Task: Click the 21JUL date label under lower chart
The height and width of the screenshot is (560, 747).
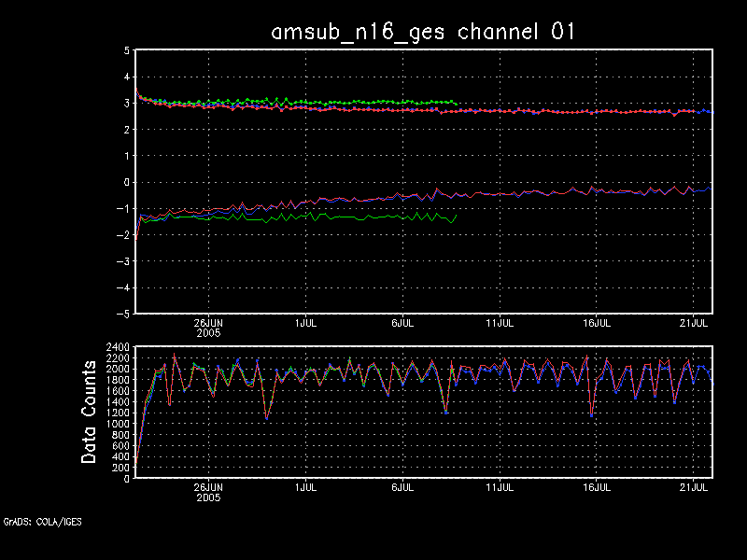Action: coord(693,486)
